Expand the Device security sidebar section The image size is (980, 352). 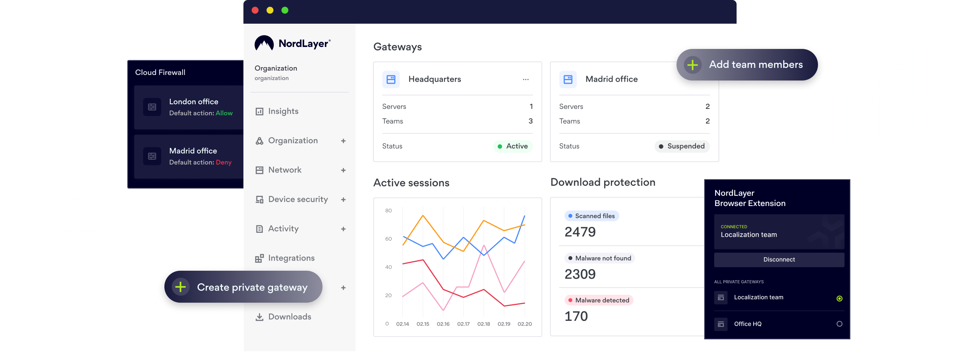[x=343, y=200]
